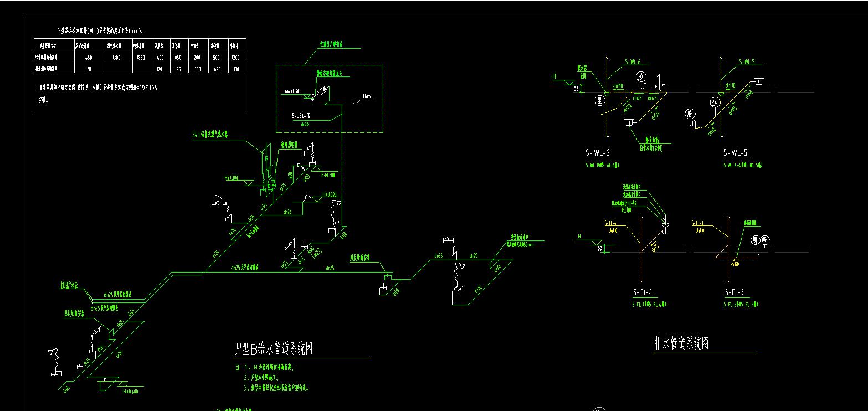
Task: Pick the circled 坐 symbol in 5-WL-5 diagram
Action: pos(715,101)
